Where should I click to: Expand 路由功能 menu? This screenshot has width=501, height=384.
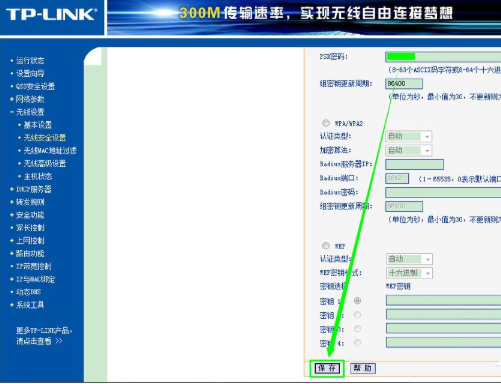(x=30, y=254)
